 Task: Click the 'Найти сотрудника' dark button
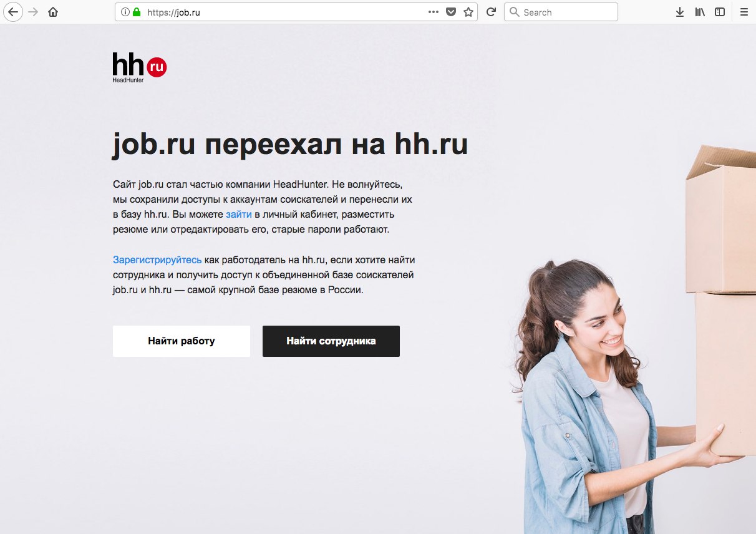tap(331, 341)
